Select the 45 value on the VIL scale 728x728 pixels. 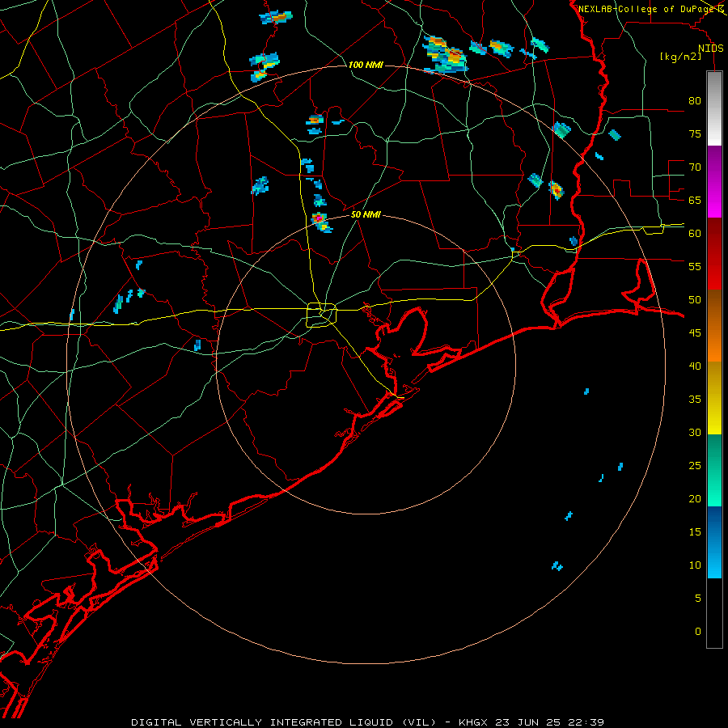[x=695, y=333]
